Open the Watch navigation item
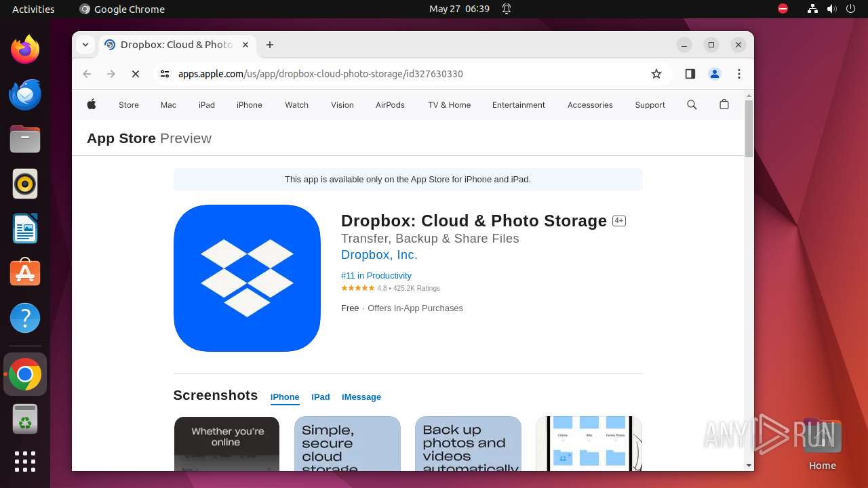The height and width of the screenshot is (488, 868). point(296,105)
